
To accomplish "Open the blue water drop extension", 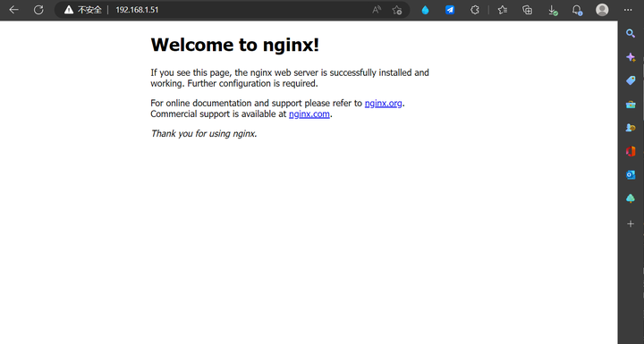I will pos(425,10).
